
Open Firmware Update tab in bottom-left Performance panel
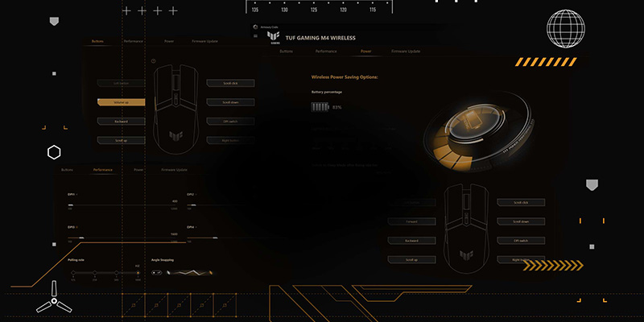pos(174,170)
